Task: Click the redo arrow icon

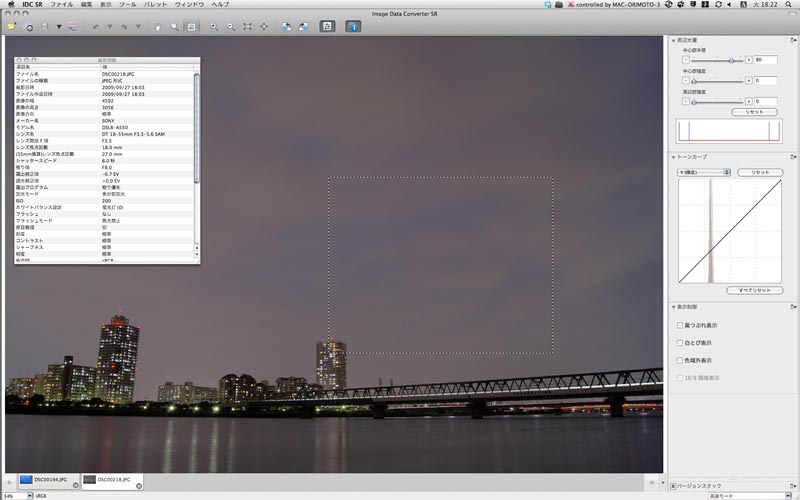Action: [x=124, y=27]
